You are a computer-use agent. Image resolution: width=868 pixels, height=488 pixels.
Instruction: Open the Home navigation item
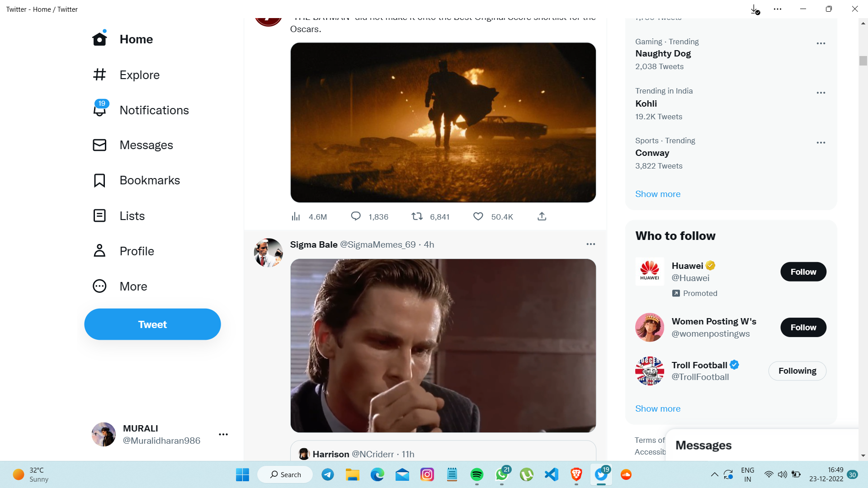[x=123, y=39]
